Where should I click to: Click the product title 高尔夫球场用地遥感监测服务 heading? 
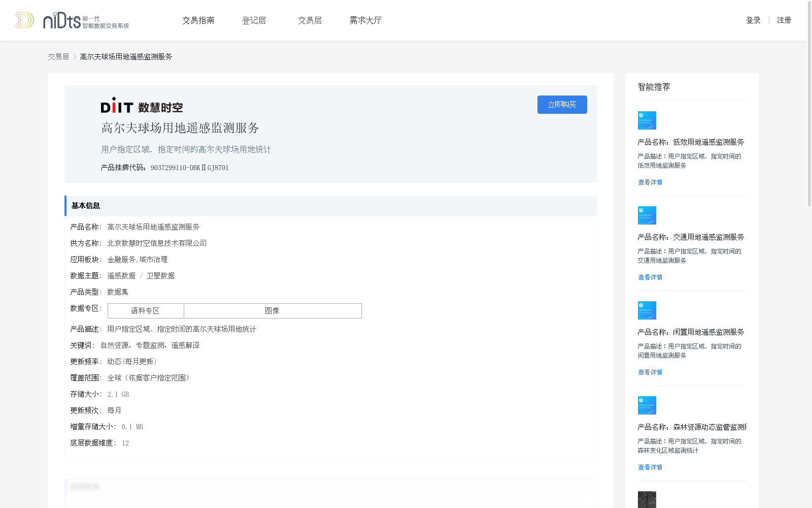180,128
